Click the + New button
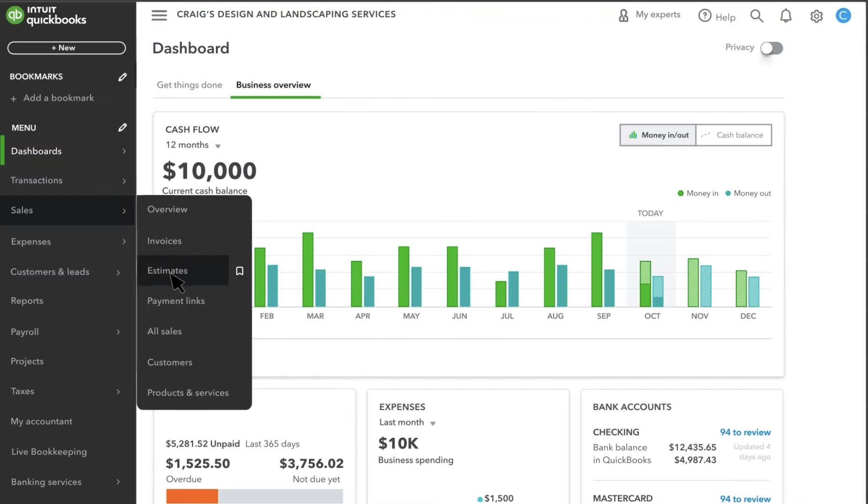Viewport: 868px width, 504px height. pos(67,48)
